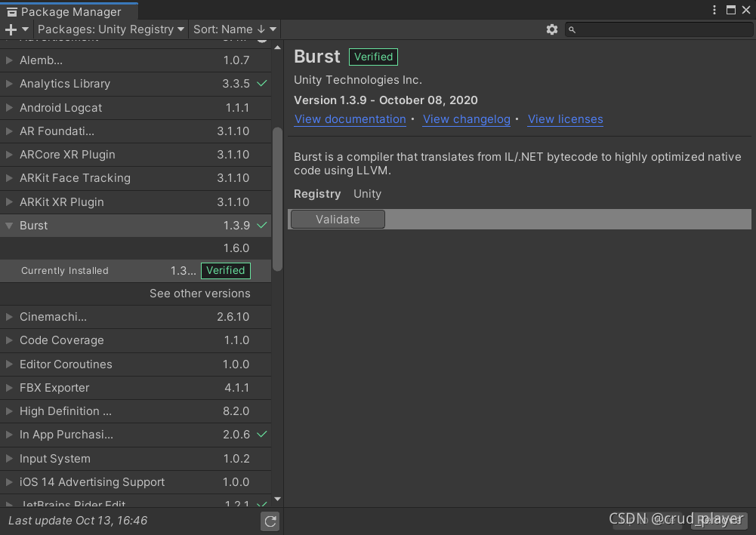
Task: Expand the Alembic package row
Action: (8, 60)
